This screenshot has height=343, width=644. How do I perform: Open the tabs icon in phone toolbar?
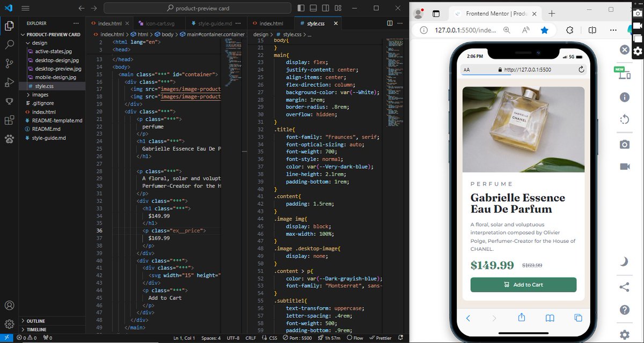point(578,318)
